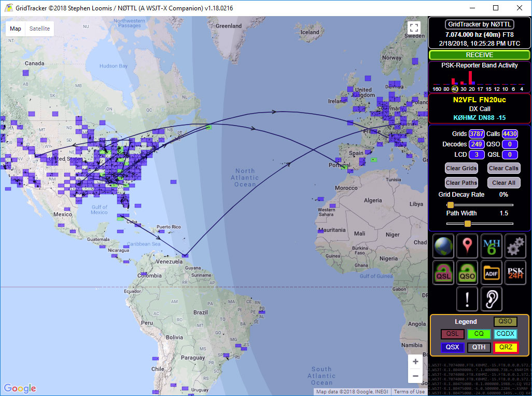The image size is (532, 396).
Task: Click the globe map view icon
Action: coord(443,246)
